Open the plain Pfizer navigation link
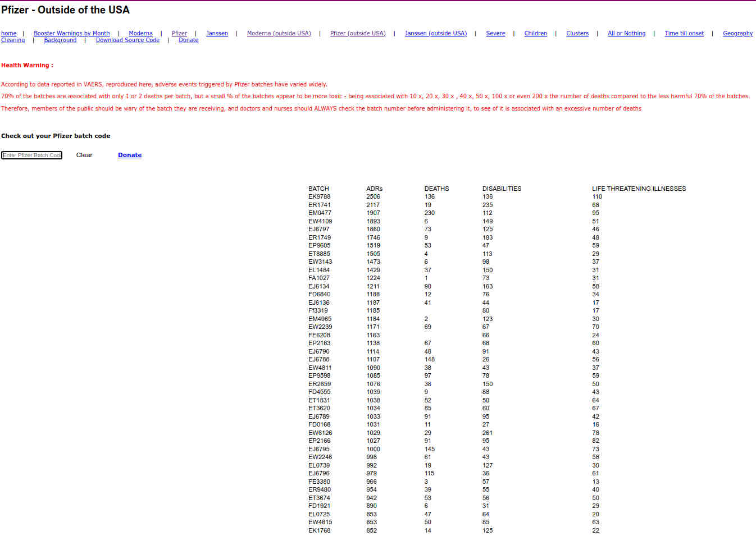 click(180, 34)
